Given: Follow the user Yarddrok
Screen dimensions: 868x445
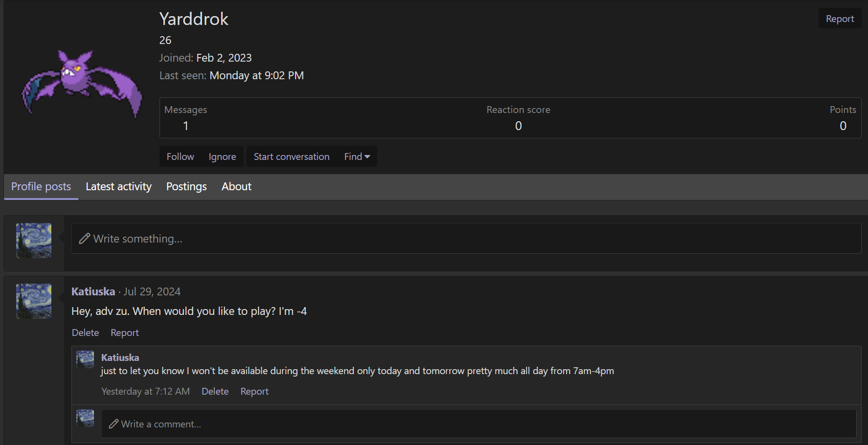Looking at the screenshot, I should pyautogui.click(x=180, y=156).
